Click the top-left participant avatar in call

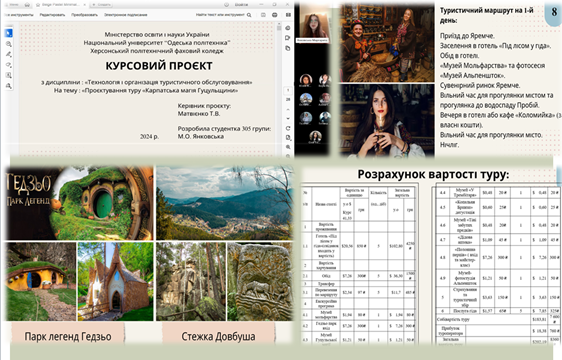[305, 80]
